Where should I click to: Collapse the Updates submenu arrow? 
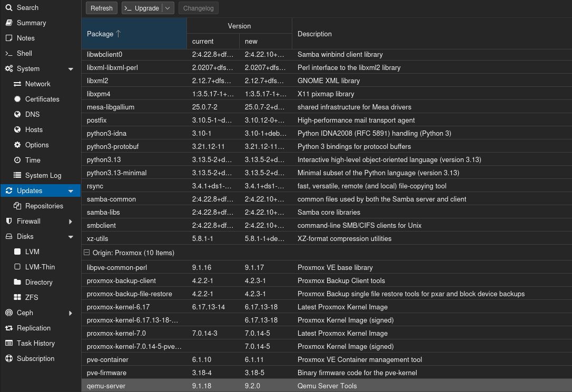[71, 191]
